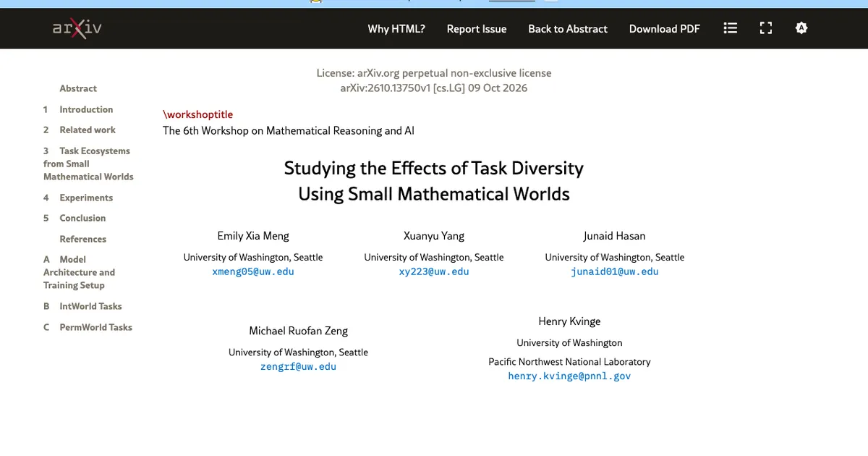Click email henry.kvinge@pnnl.gov

coord(569,376)
